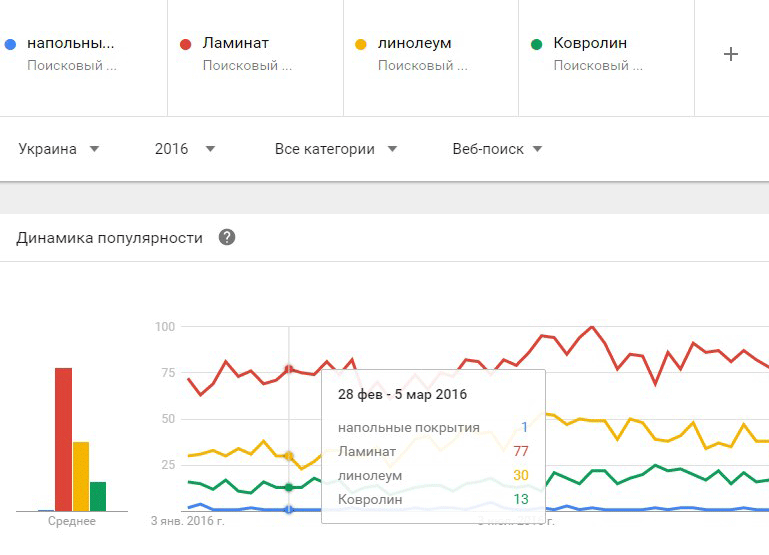The image size is (769, 555).
Task: Open the Украина region dropdown
Action: coord(59,149)
